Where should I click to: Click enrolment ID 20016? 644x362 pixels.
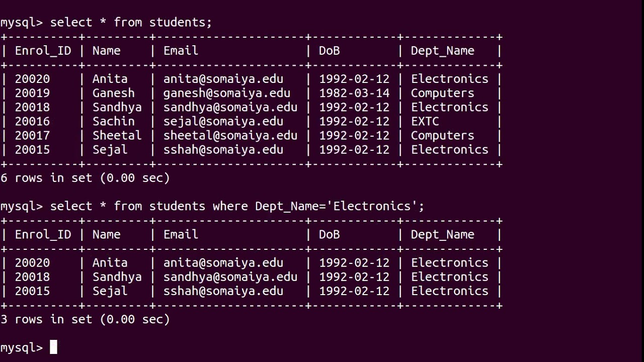coord(32,122)
